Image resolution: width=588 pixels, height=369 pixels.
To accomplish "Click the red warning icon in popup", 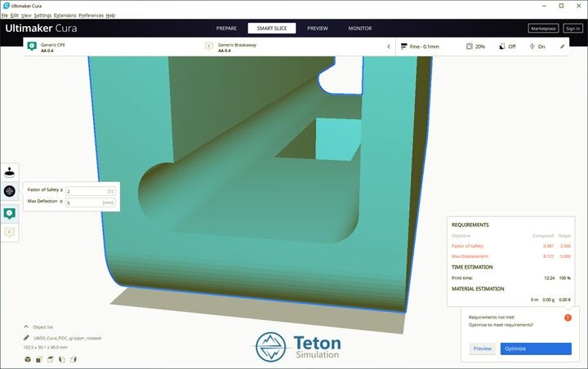I will 567,317.
